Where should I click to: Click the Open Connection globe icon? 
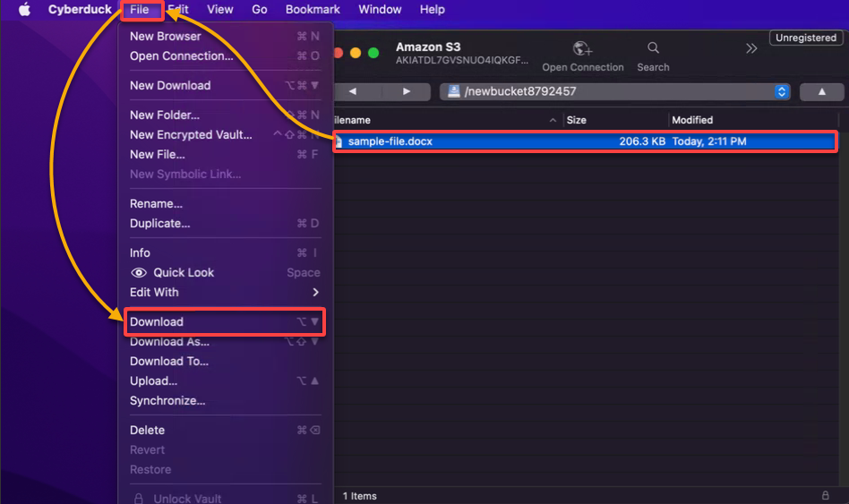(583, 48)
